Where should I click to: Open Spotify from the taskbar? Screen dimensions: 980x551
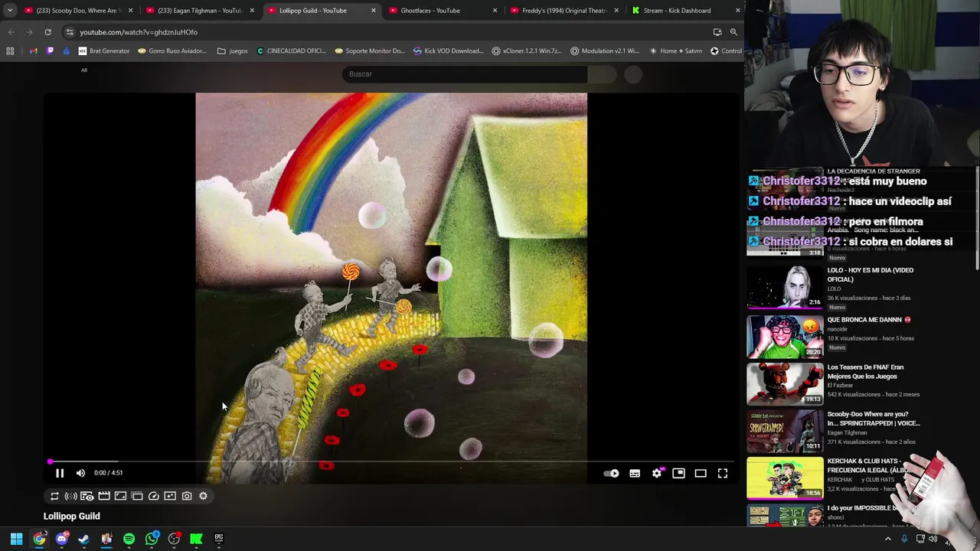tap(129, 539)
